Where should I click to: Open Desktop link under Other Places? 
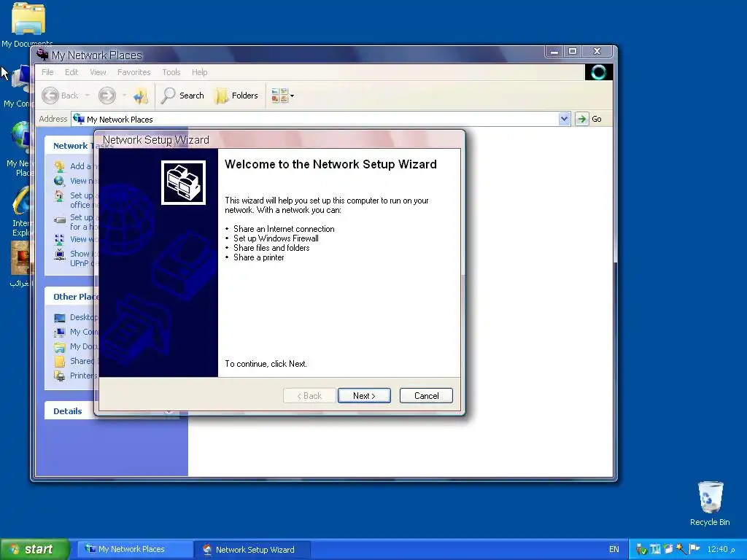click(x=83, y=317)
